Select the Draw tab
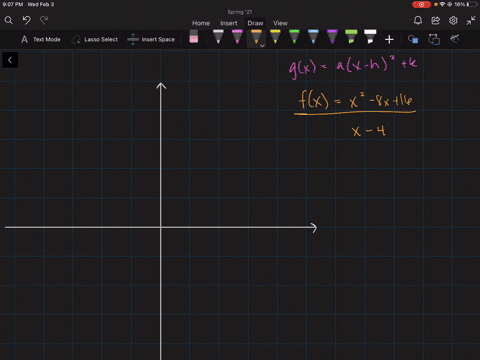480x360 pixels. 255,23
